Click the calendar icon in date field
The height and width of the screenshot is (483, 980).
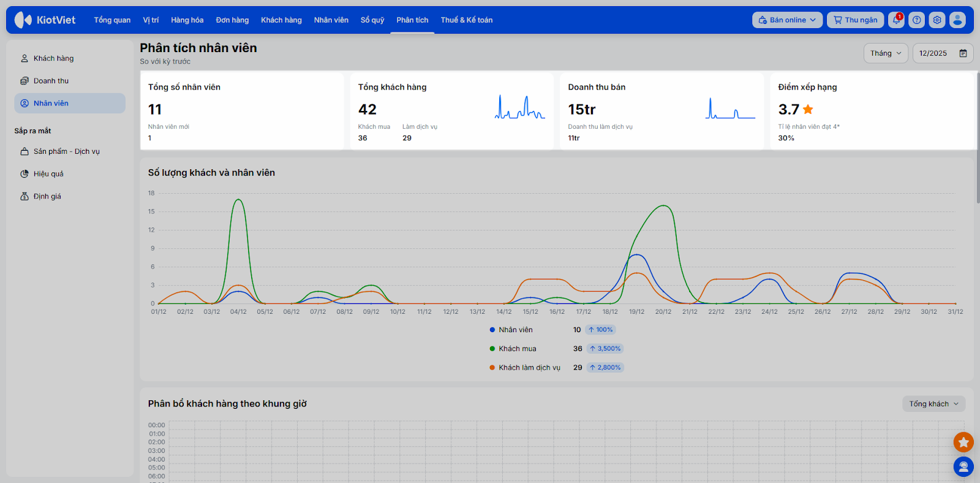(x=963, y=53)
